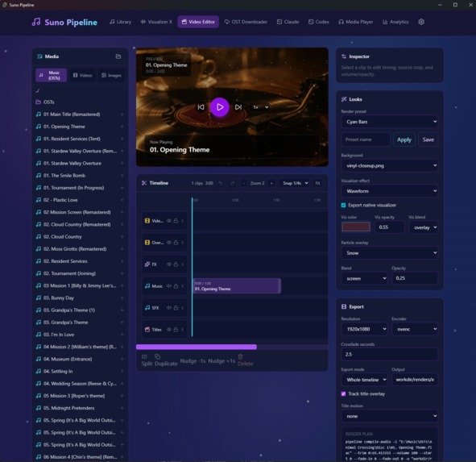Redo timeline action

pos(232,183)
